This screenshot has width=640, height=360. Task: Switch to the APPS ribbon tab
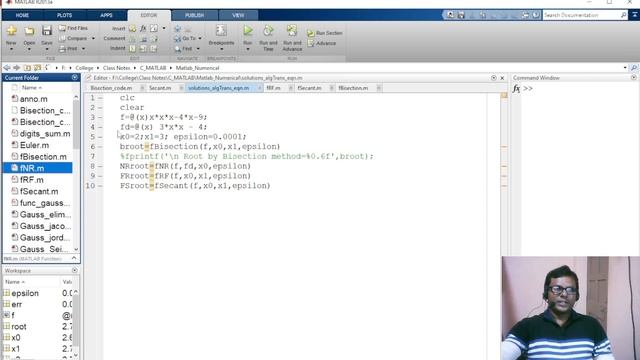106,15
